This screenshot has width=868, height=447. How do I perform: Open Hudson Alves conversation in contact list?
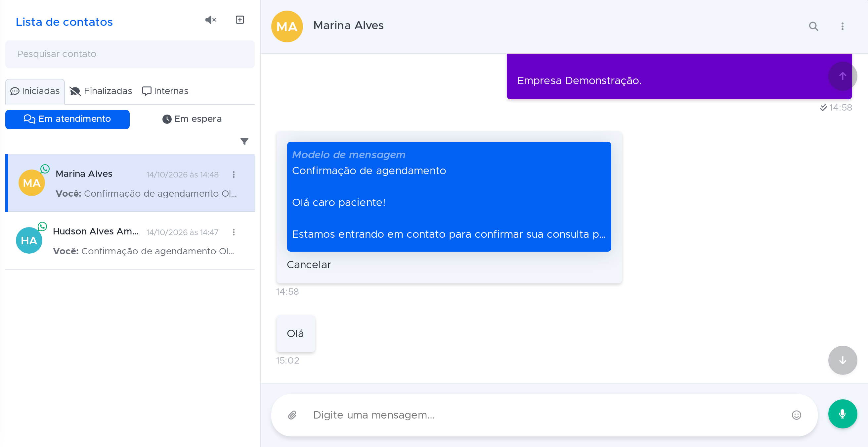tap(130, 240)
